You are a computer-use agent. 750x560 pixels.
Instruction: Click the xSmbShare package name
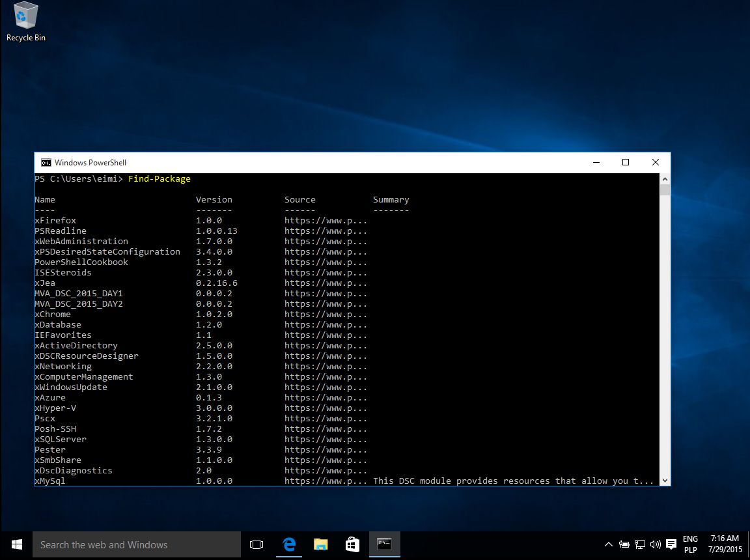[x=58, y=460]
